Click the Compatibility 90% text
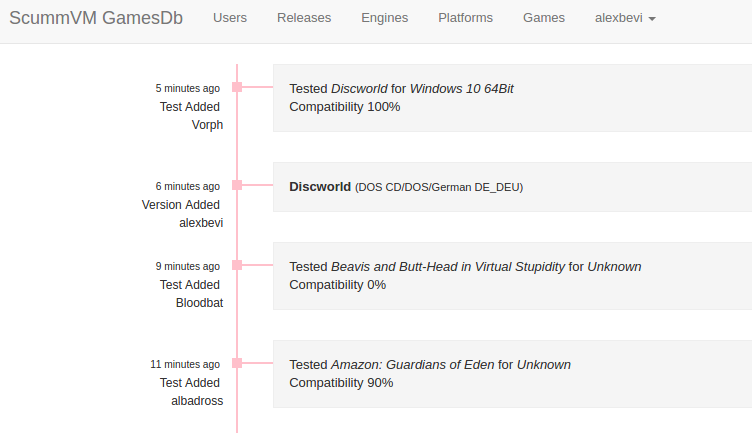The height and width of the screenshot is (433, 752). 341,383
